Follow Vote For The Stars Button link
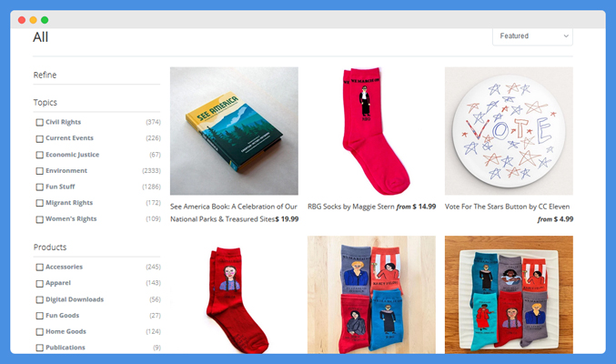 pyautogui.click(x=507, y=207)
